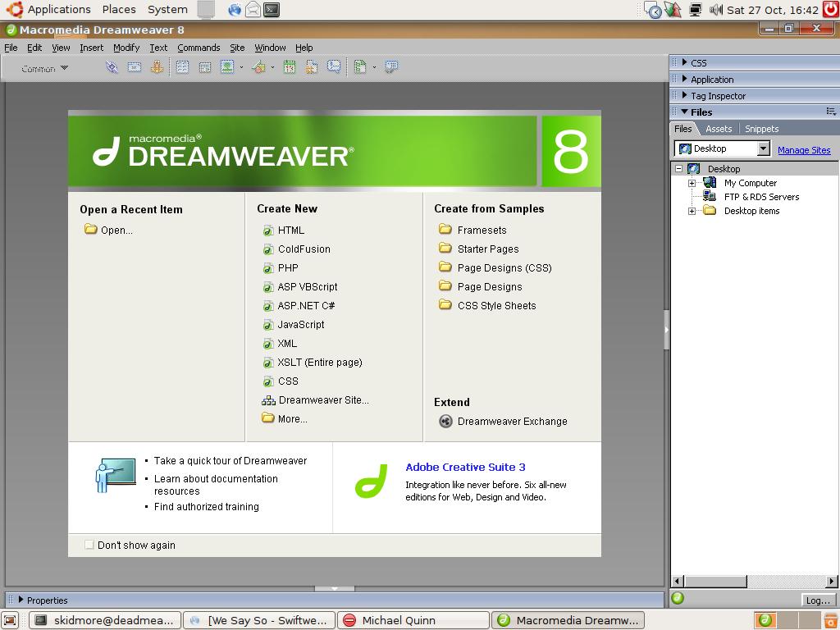Click the Server-Side Include icon

point(311,67)
